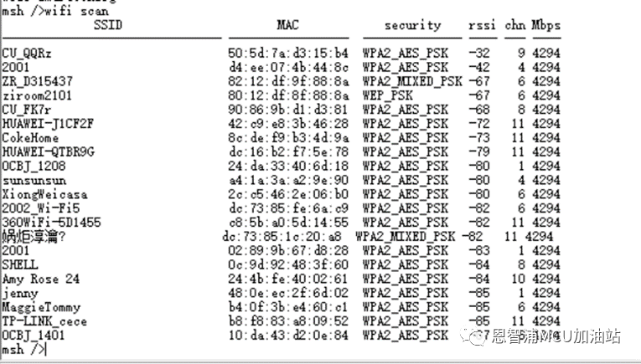Click the MAC column header
The image size is (641, 364).
coord(287,26)
